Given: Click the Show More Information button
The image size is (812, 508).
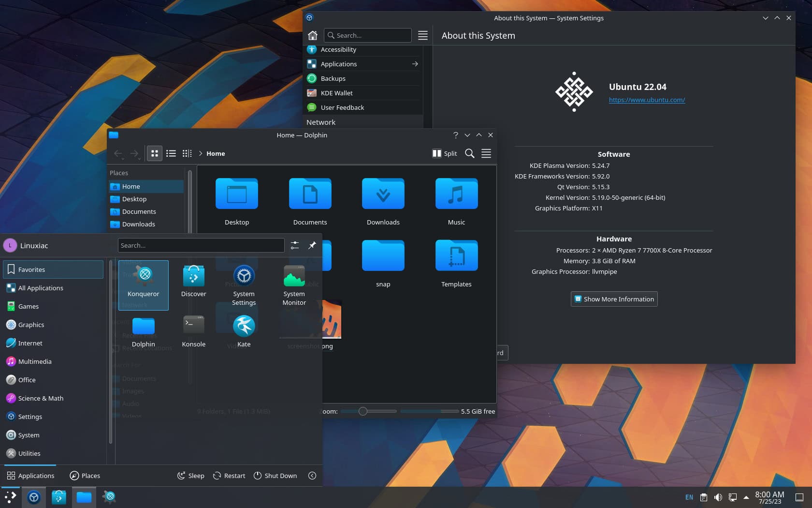Looking at the screenshot, I should (614, 299).
